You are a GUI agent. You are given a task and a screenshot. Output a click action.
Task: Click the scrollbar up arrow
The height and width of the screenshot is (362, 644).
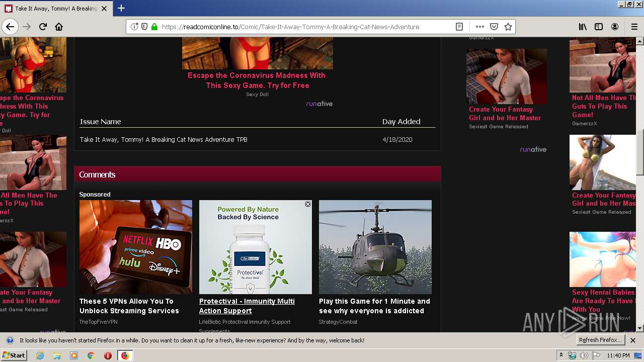pos(640,41)
